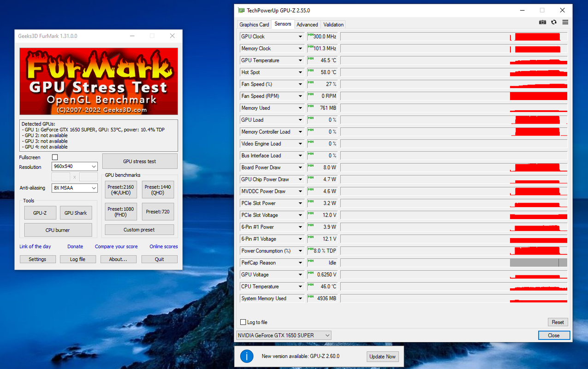The image size is (588, 369).
Task: Go to the Validation tab
Action: (333, 24)
